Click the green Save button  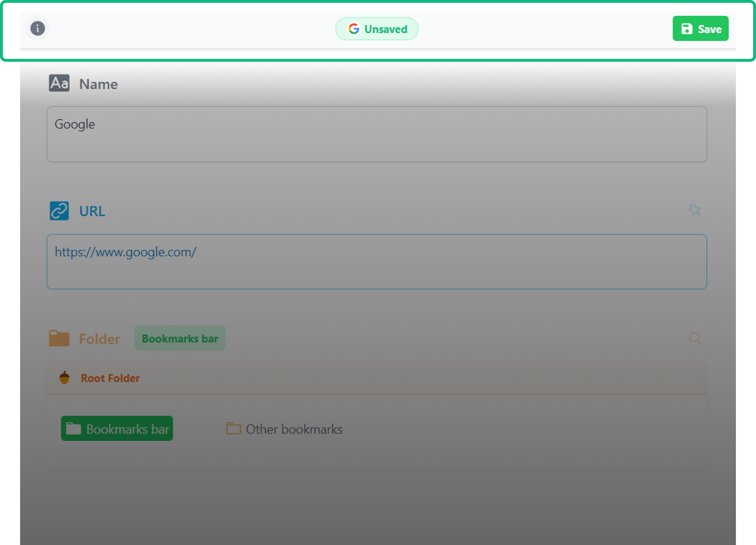[x=700, y=28]
